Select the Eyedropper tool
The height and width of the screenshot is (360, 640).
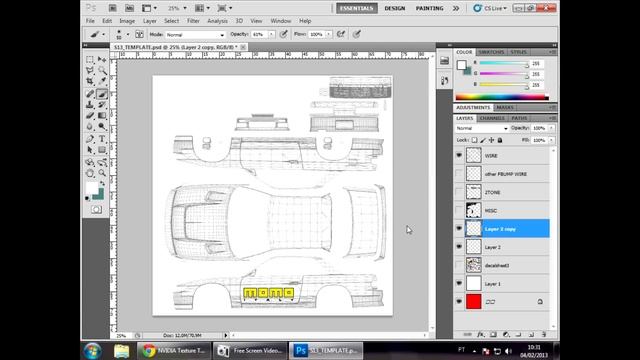point(102,81)
